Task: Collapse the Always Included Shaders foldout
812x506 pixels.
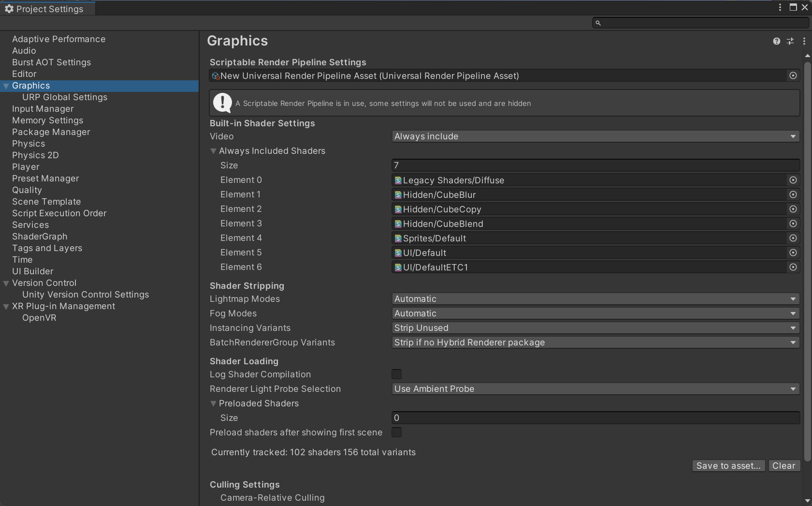Action: pos(213,151)
